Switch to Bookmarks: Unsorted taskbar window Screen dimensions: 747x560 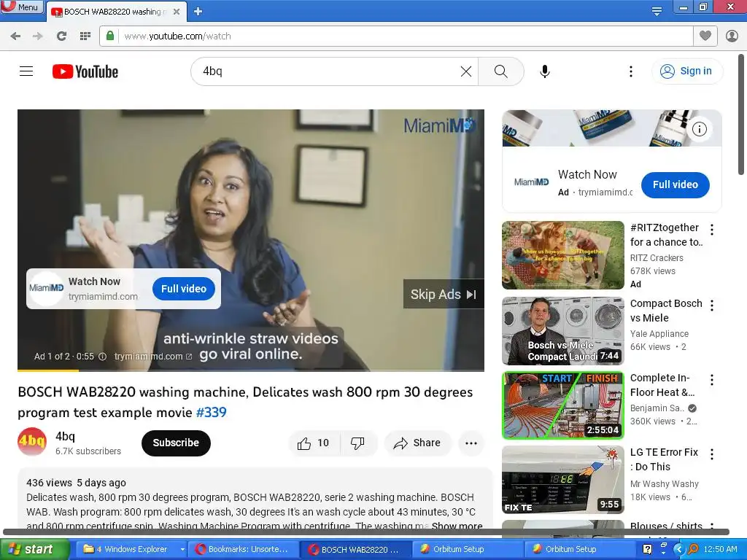243,549
